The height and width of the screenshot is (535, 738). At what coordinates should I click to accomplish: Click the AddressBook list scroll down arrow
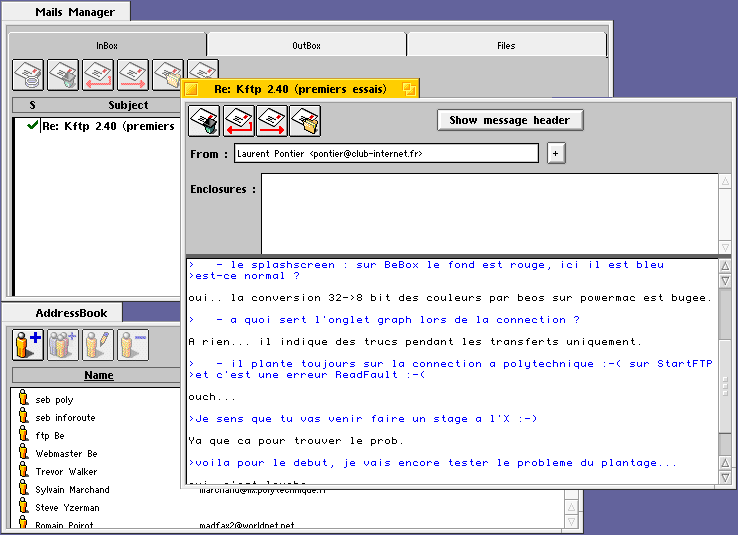571,521
